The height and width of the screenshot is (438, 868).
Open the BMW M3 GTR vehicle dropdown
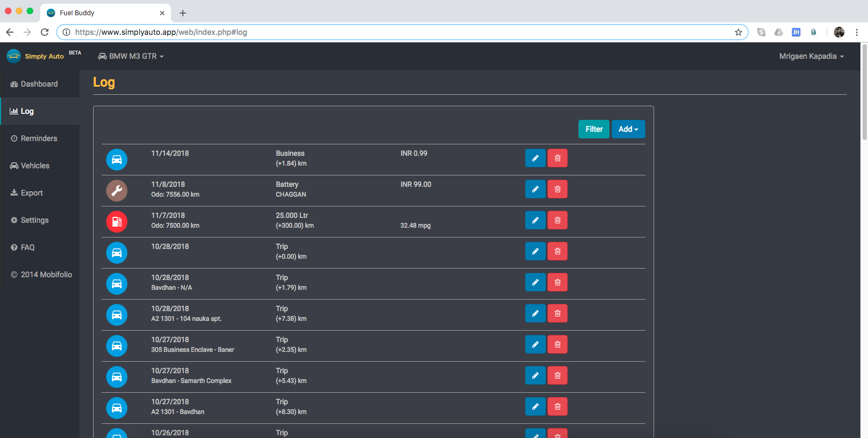point(131,56)
